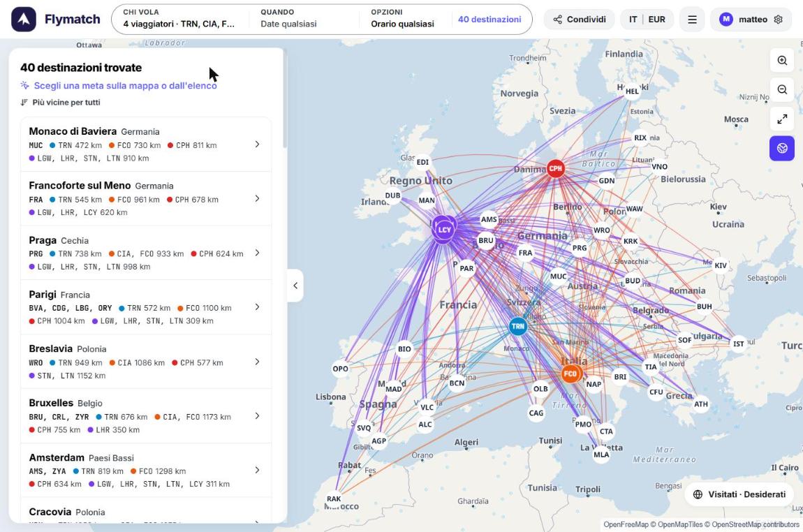Viewport: 803px width, 532px height.
Task: Expand Parigi row chevron
Action: pyautogui.click(x=257, y=307)
